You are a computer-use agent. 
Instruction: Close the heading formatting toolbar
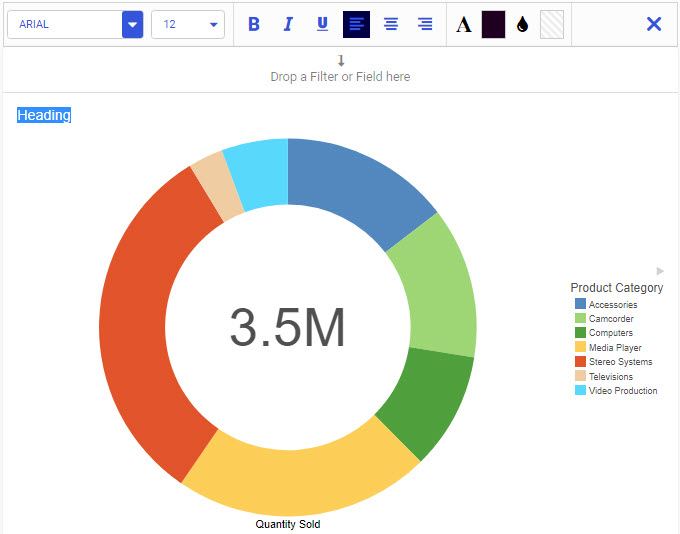pyautogui.click(x=654, y=24)
